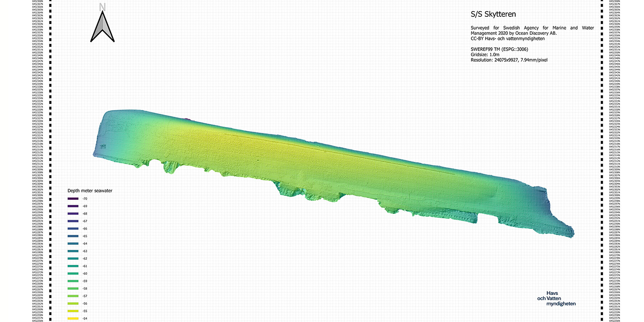Select the -61 depth color swatch

73,266
